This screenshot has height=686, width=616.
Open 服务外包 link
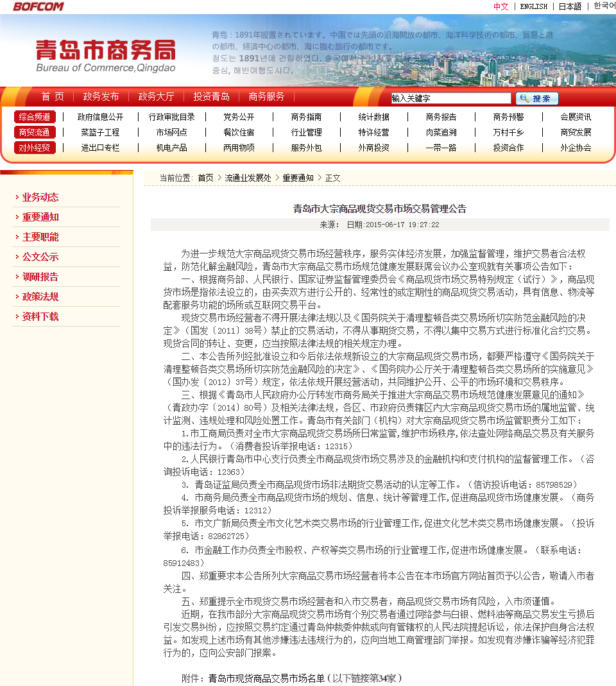306,148
